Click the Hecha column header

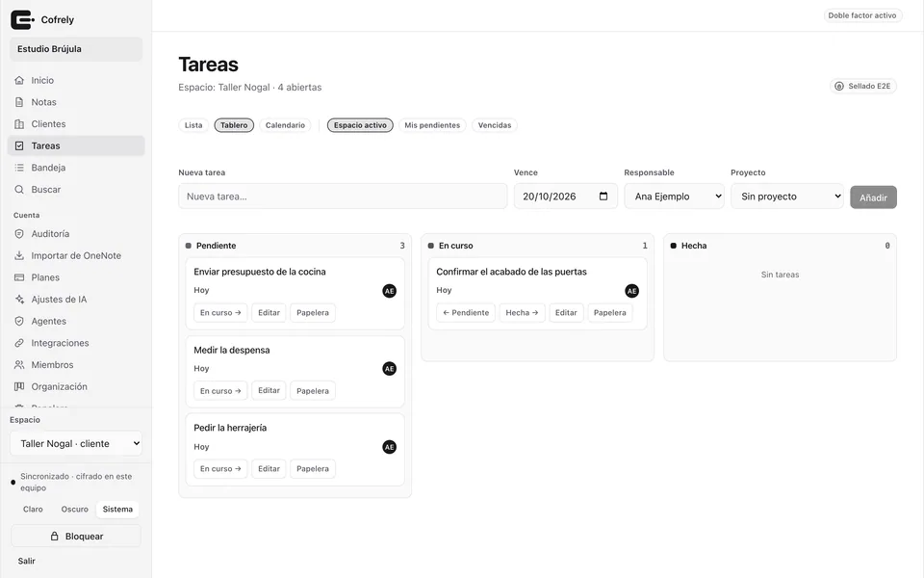(781, 246)
